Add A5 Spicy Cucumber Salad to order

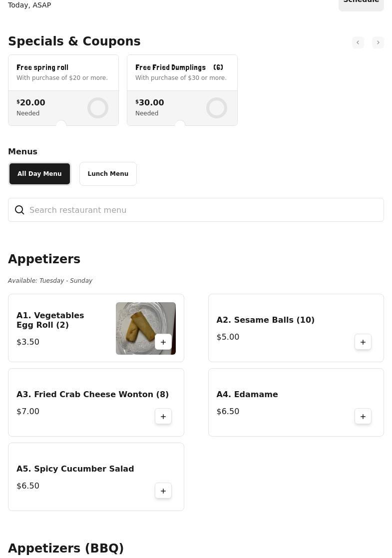(x=163, y=491)
